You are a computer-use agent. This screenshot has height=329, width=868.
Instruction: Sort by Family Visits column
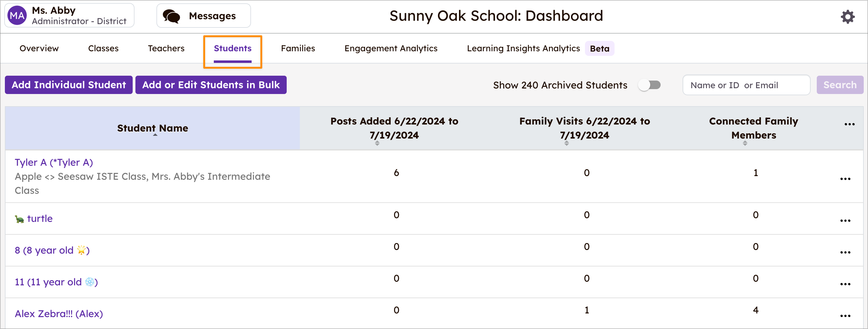pyautogui.click(x=584, y=128)
